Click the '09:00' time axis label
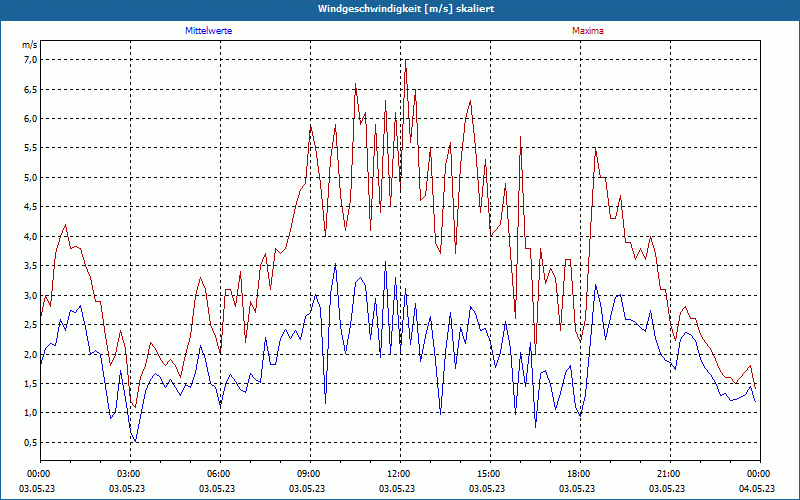 308,474
